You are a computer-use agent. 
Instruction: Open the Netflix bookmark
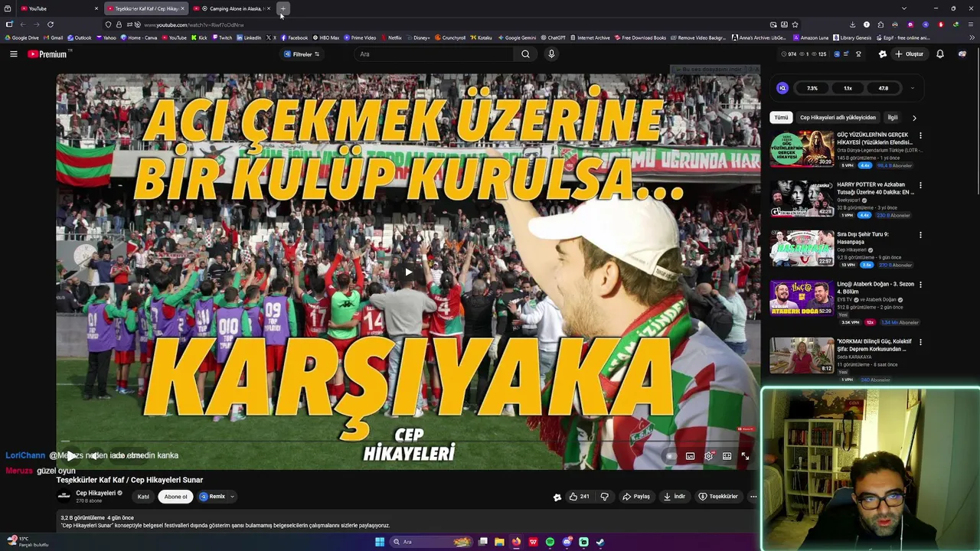click(390, 37)
